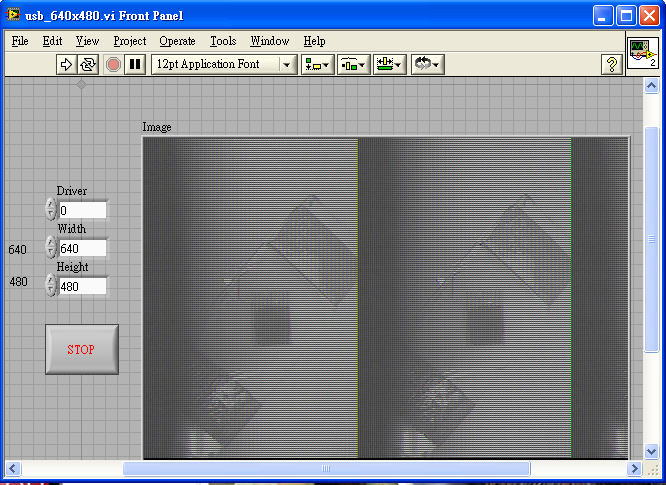Click the horizontal scrollbar thumb

pos(326,468)
